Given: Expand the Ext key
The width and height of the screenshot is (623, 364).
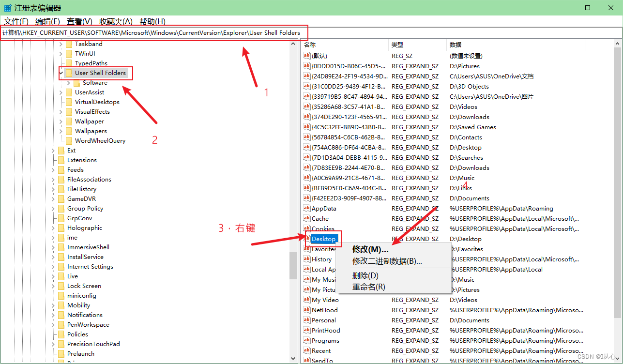Looking at the screenshot, I should pyautogui.click(x=53, y=150).
